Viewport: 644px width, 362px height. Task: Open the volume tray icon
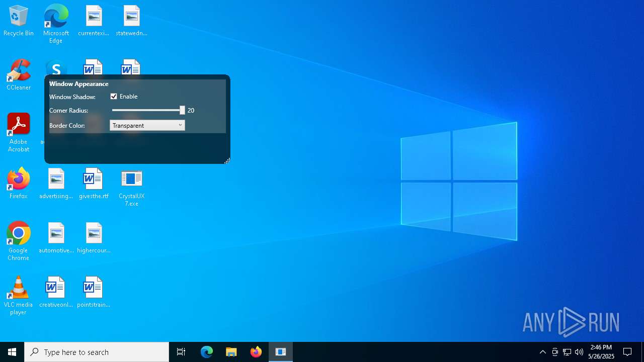tap(579, 352)
